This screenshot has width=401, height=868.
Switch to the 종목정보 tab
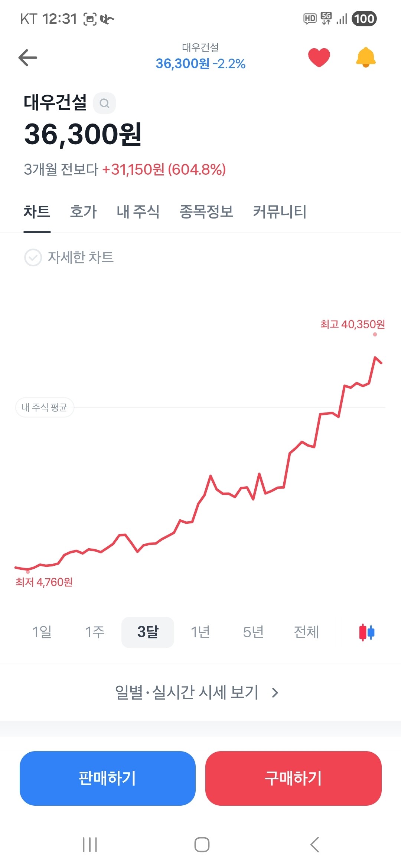206,212
